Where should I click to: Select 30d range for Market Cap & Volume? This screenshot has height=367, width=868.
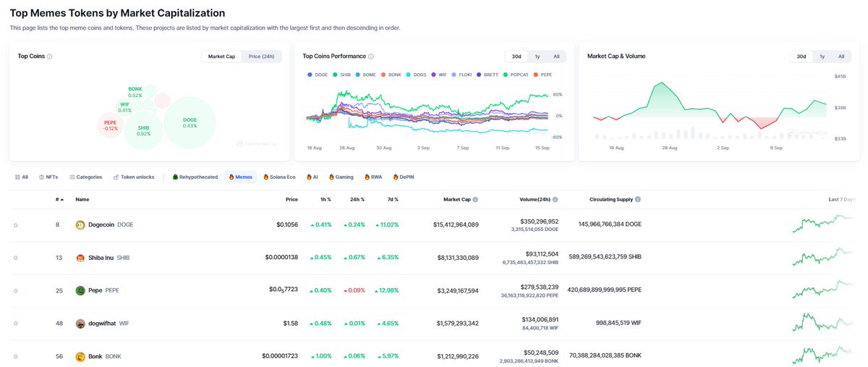pyautogui.click(x=801, y=56)
